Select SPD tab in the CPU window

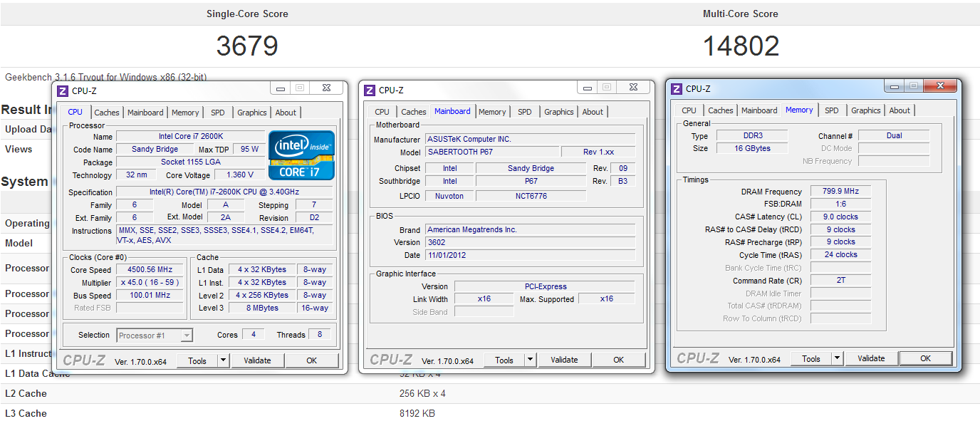pos(218,113)
